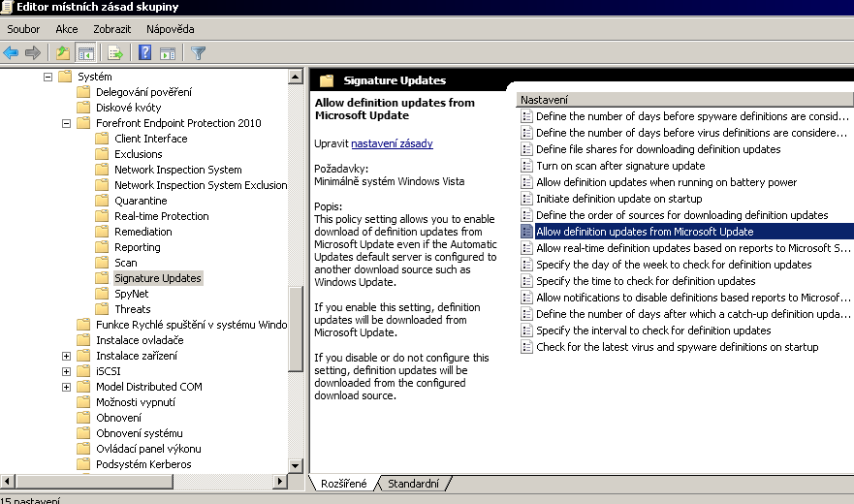Screen dimensions: 854x504
Task: Click the Up one level folder icon
Action: coord(63,53)
